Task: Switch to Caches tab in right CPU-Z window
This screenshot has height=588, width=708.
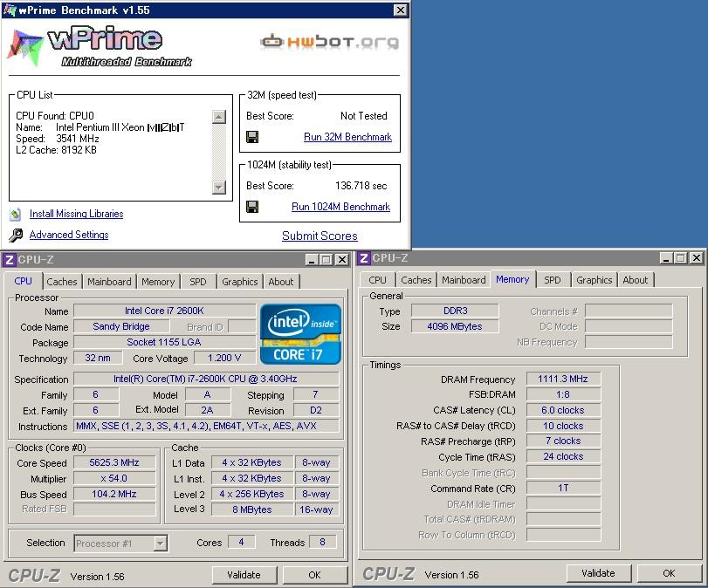Action: click(416, 280)
